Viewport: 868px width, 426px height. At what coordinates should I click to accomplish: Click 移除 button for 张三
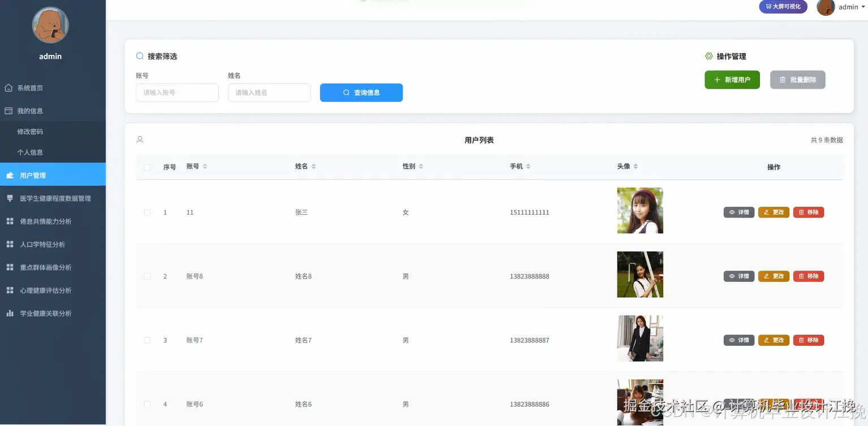[809, 212]
